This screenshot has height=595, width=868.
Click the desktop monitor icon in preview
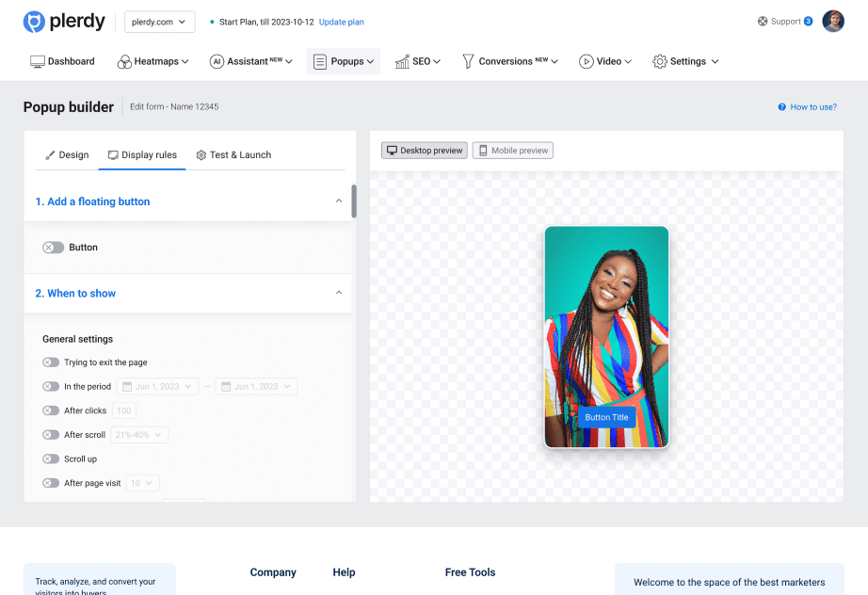coord(392,150)
